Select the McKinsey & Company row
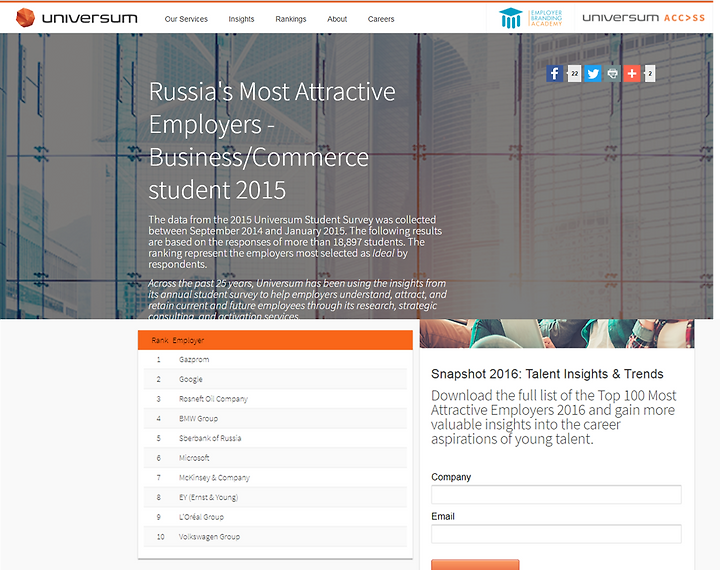 click(275, 478)
